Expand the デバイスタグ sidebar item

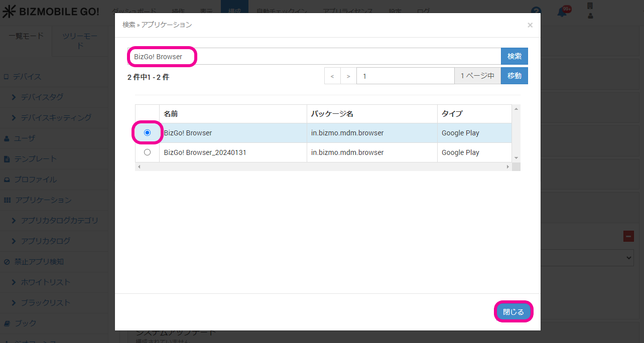(x=42, y=97)
